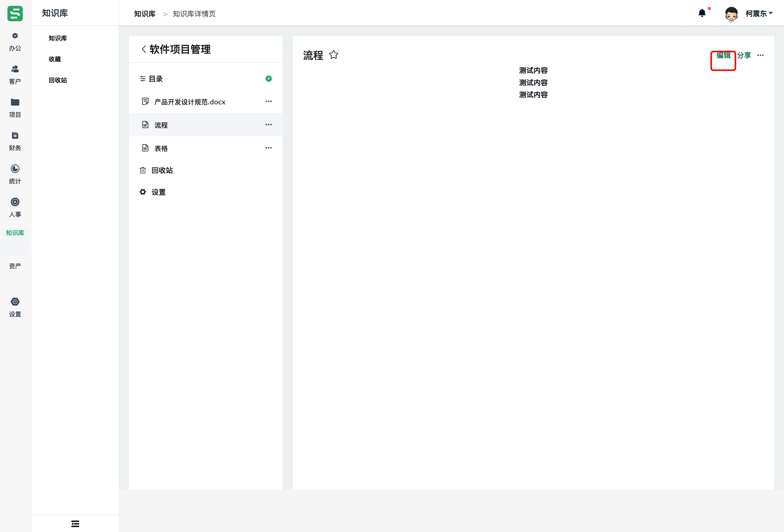Screen dimensions: 784x532
Task: Click the 目录 filter icon
Action: [143, 79]
